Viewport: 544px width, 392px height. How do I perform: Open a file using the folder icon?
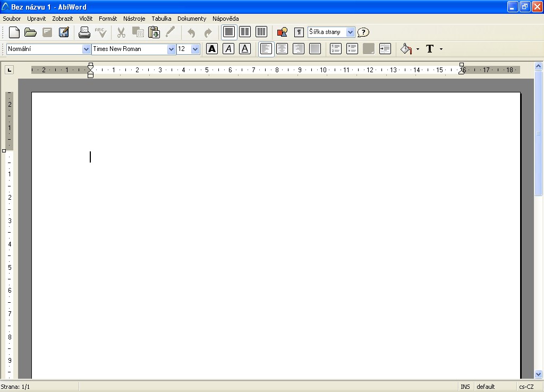click(x=30, y=32)
